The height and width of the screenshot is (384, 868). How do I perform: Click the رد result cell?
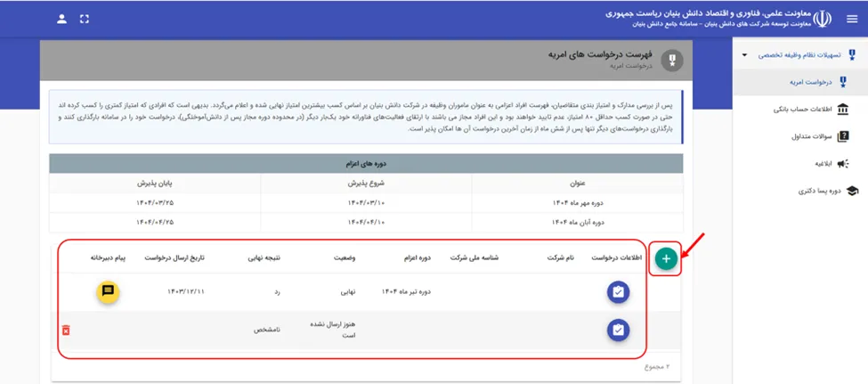click(277, 291)
